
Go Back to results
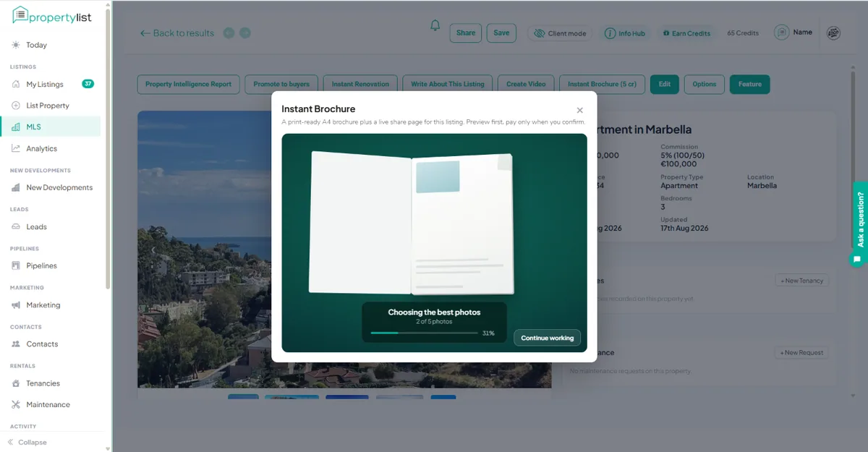click(x=177, y=33)
